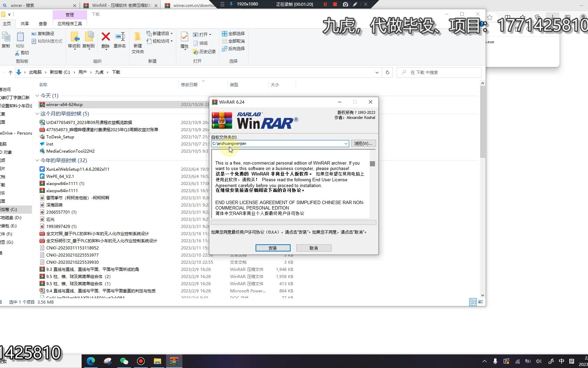This screenshot has width=588, height=368.
Task: Click the 此电脑 breadcrumb in the address bar
Action: (x=35, y=72)
